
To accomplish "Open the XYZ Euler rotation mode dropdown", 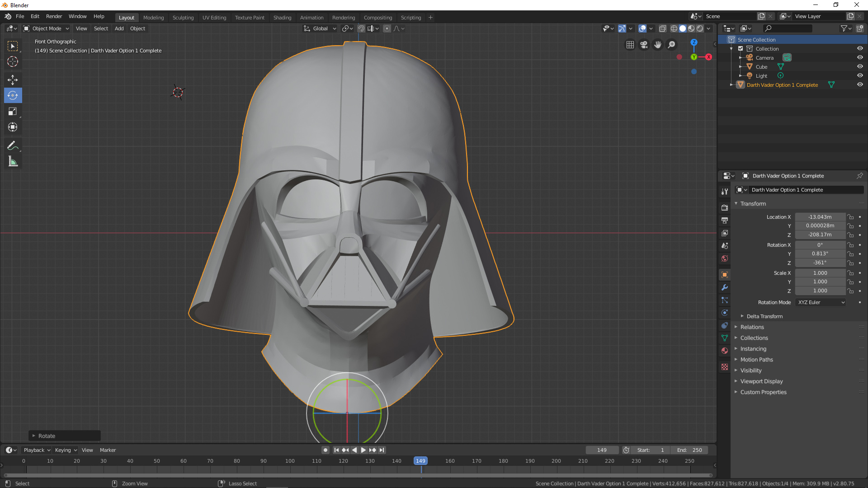I will (821, 302).
